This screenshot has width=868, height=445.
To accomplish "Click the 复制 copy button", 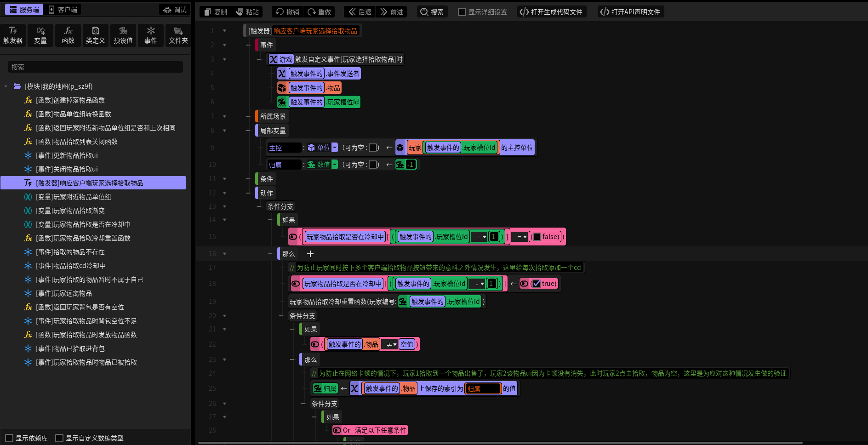I will [x=216, y=12].
